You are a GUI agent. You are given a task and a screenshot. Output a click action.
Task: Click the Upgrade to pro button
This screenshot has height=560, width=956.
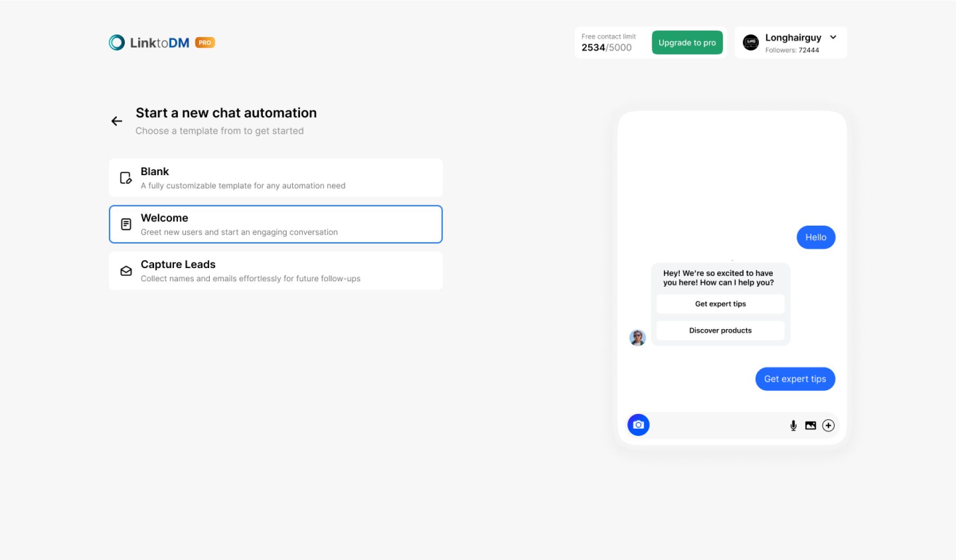pyautogui.click(x=687, y=42)
